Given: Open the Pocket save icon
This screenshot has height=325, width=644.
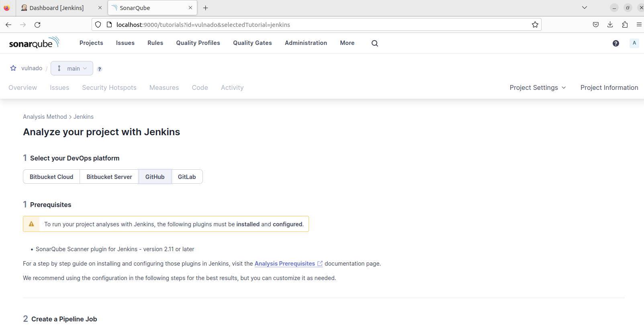Looking at the screenshot, I should coord(596,25).
